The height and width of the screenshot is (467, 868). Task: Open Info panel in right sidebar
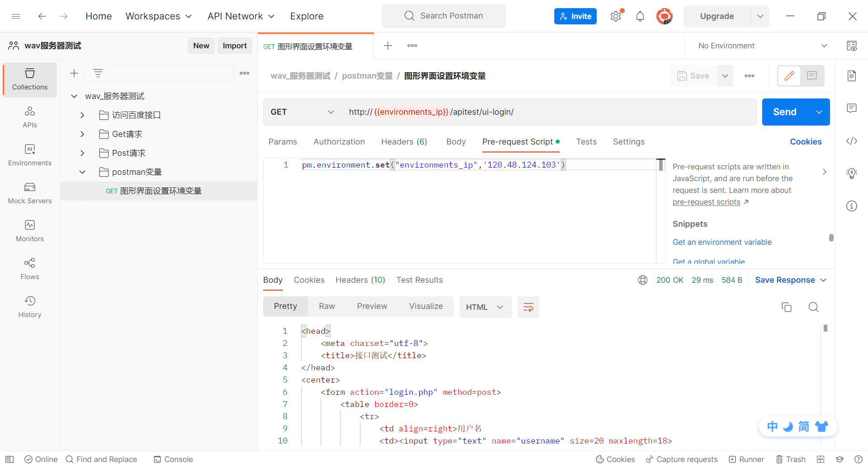[852, 206]
